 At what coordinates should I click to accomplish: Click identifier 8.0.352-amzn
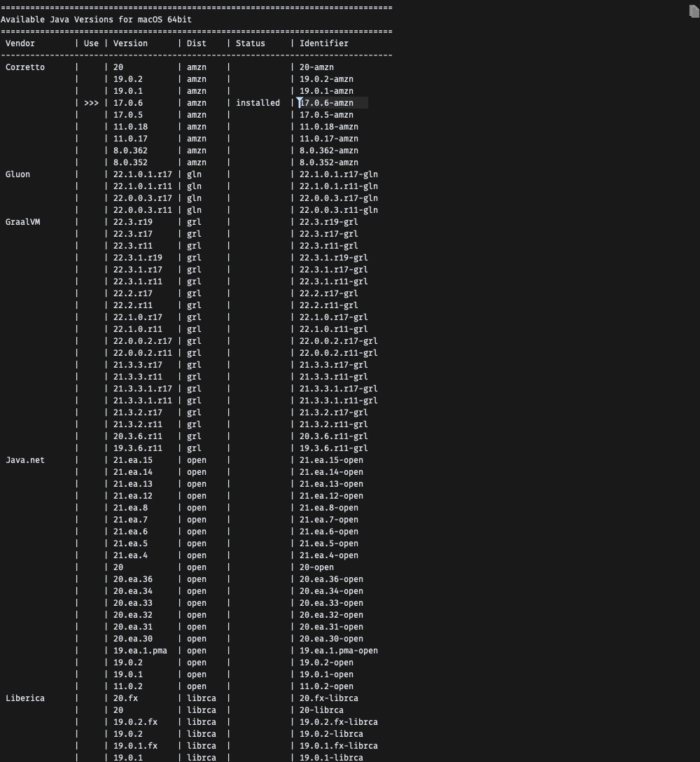[x=329, y=162]
